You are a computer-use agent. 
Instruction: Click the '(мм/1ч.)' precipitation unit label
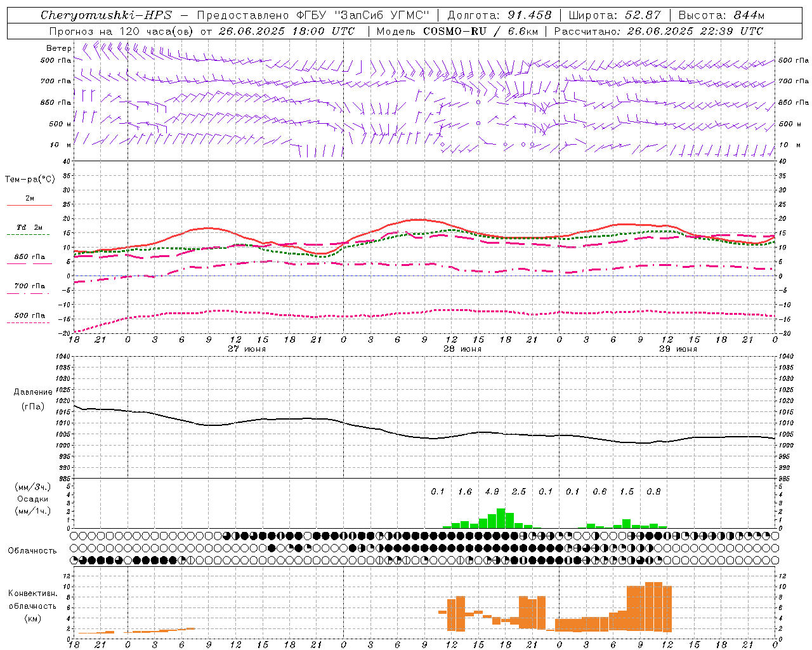pyautogui.click(x=33, y=511)
